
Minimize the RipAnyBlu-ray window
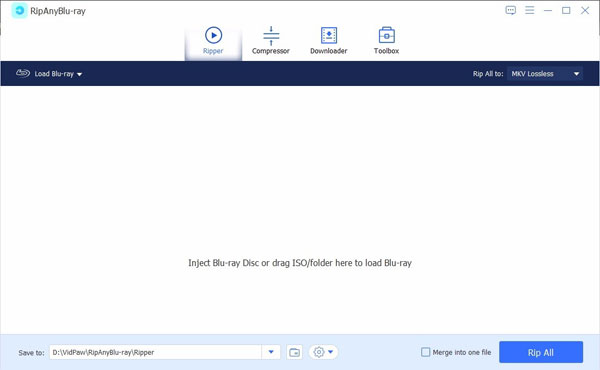pos(548,10)
